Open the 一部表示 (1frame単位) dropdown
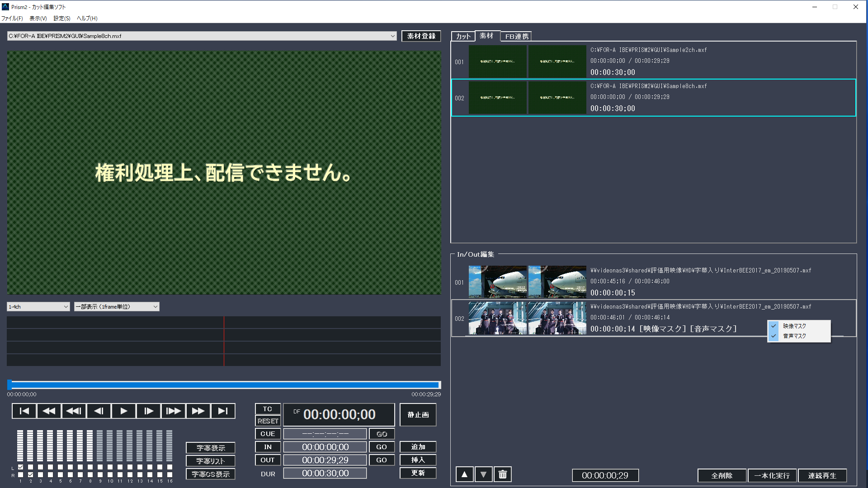Screen dimensions: 868x488 [155, 307]
